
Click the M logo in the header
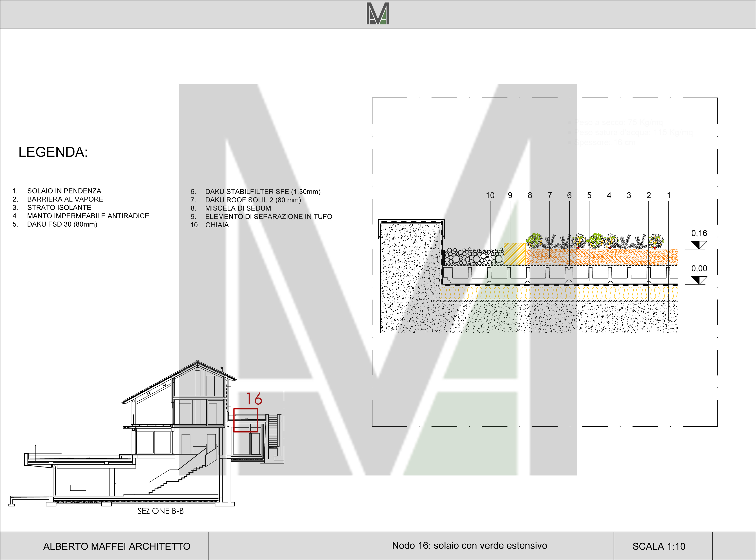point(378,13)
